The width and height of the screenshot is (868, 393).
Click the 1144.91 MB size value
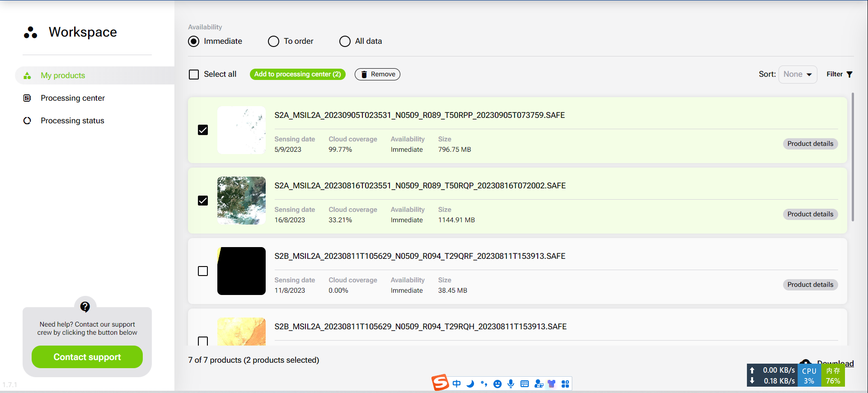[x=456, y=220]
